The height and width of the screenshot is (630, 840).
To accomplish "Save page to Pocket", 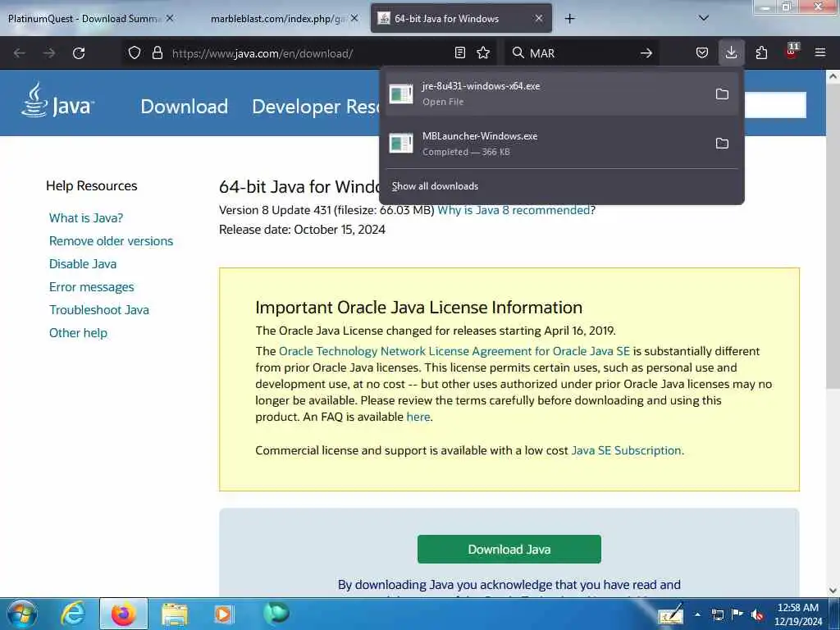I will (x=702, y=52).
